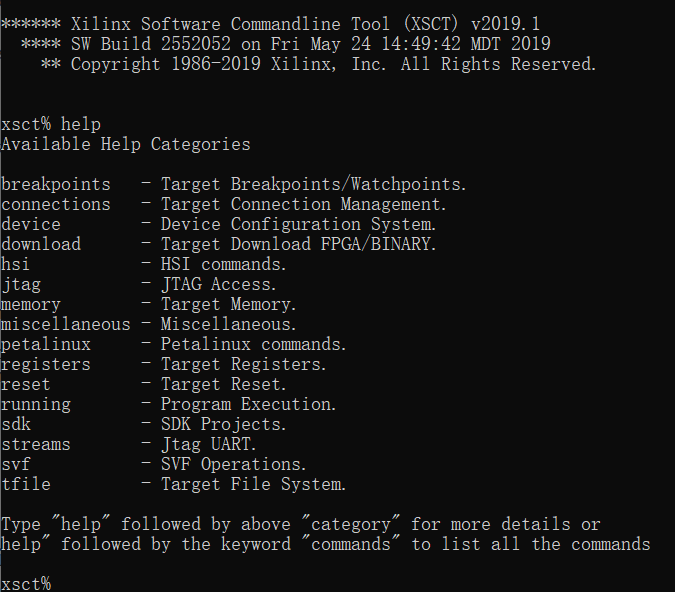The image size is (675, 592).
Task: Click the 'to list all the commands' line
Action: pyautogui.click(x=326, y=544)
